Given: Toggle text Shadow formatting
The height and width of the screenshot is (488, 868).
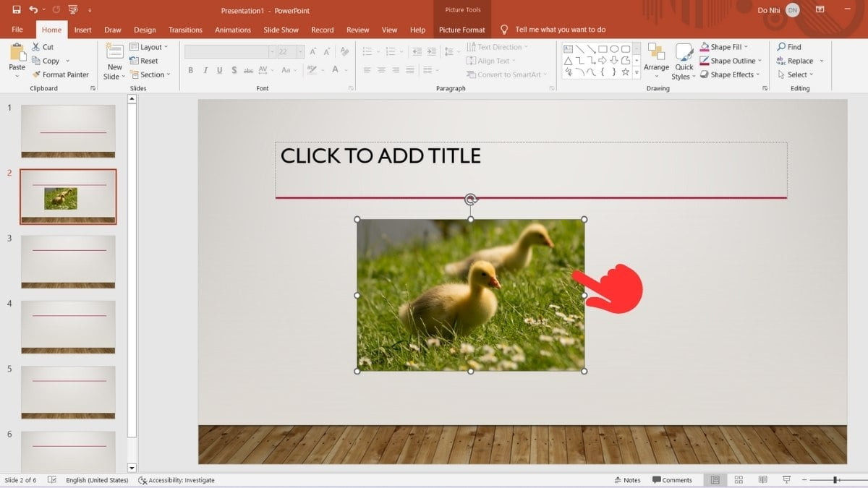Looking at the screenshot, I should (x=234, y=70).
